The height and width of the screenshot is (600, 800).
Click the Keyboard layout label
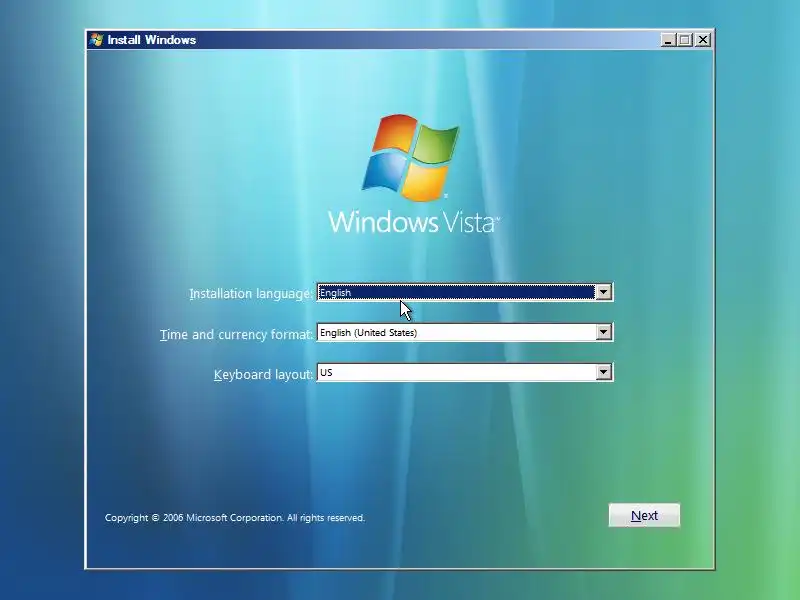pos(263,374)
